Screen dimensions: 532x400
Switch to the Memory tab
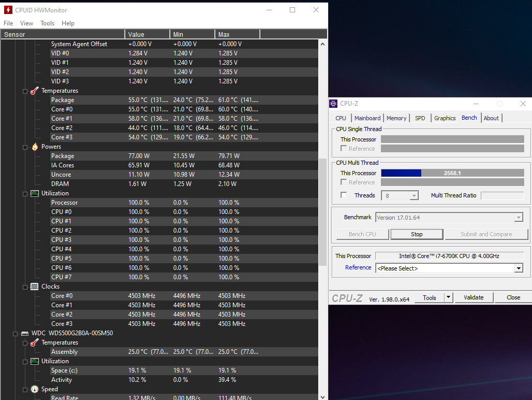click(396, 118)
